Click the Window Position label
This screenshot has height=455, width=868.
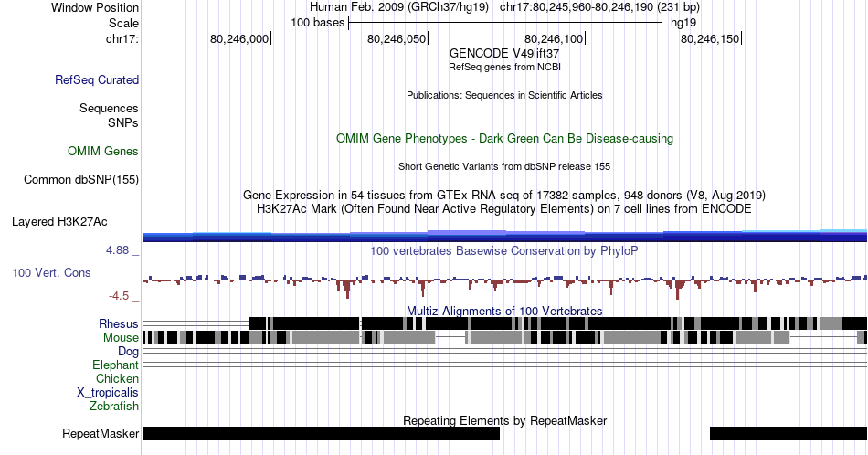tap(95, 7)
